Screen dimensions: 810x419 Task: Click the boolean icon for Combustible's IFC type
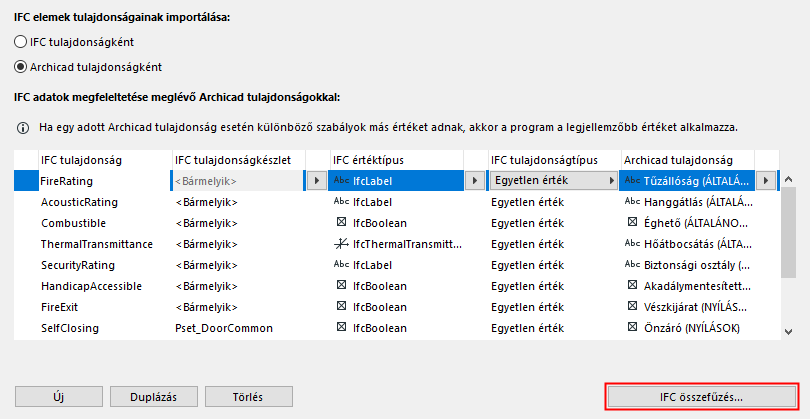(341, 223)
